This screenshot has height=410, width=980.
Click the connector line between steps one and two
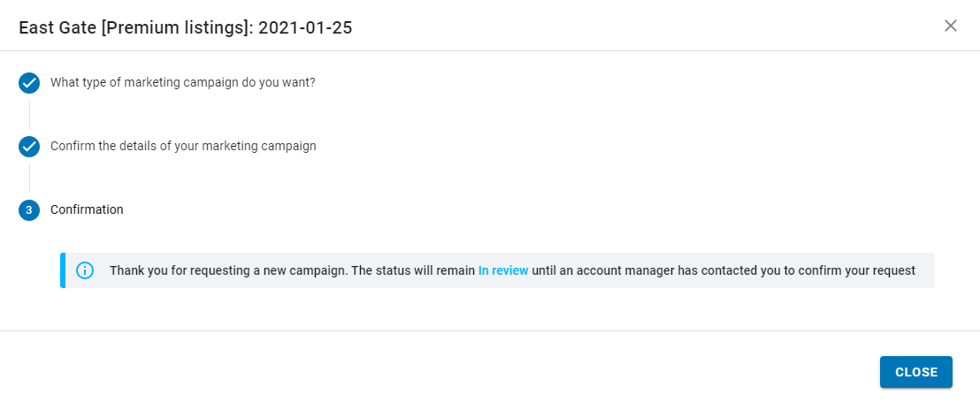[29, 115]
